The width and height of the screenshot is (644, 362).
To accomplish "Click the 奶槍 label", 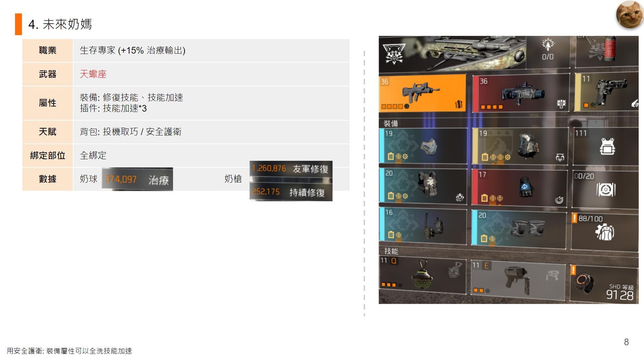I will click(233, 179).
